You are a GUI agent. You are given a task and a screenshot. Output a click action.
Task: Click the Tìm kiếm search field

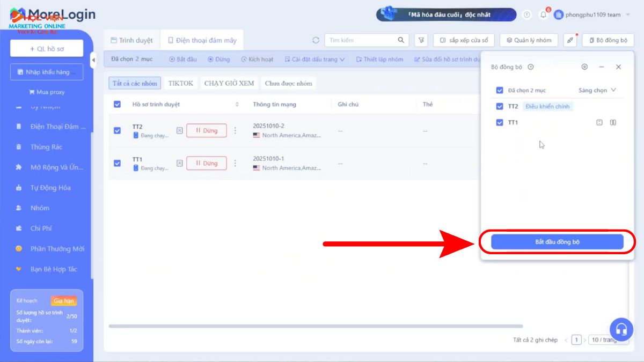362,40
